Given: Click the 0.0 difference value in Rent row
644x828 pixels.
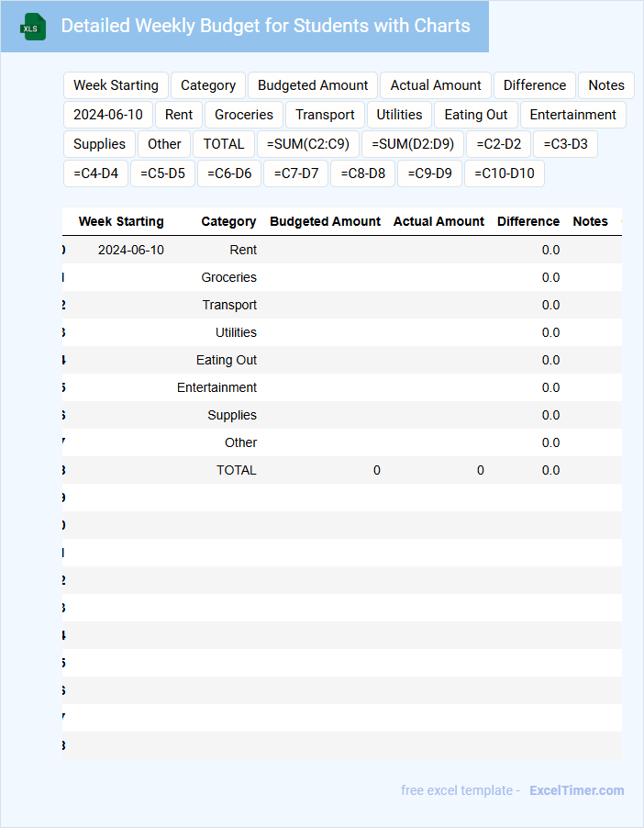Looking at the screenshot, I should 550,250.
